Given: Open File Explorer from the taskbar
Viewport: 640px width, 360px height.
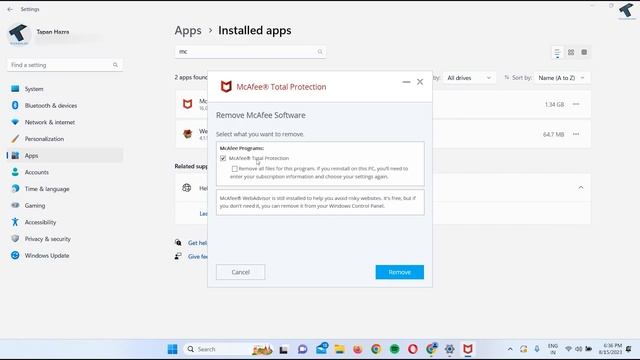Looking at the screenshot, I should (339, 349).
